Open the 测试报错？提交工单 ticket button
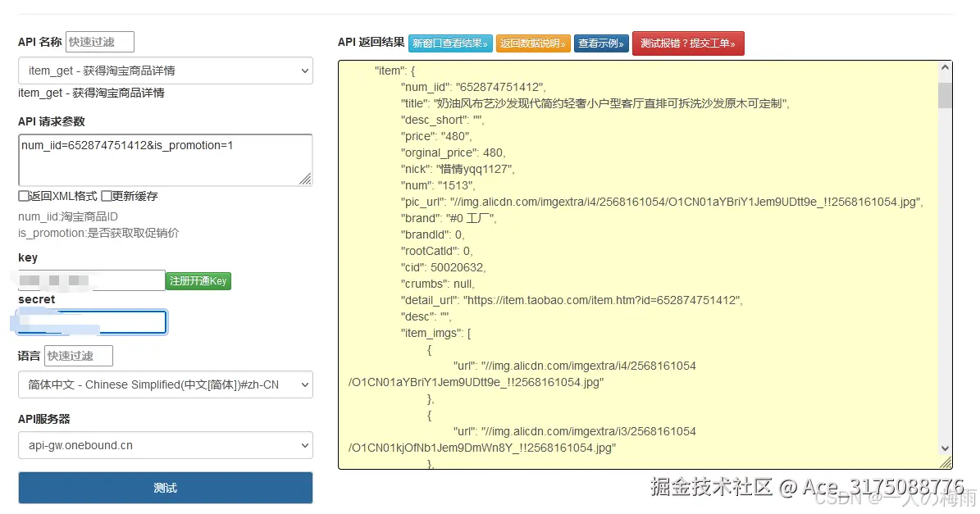The width and height of the screenshot is (980, 514). pos(688,43)
